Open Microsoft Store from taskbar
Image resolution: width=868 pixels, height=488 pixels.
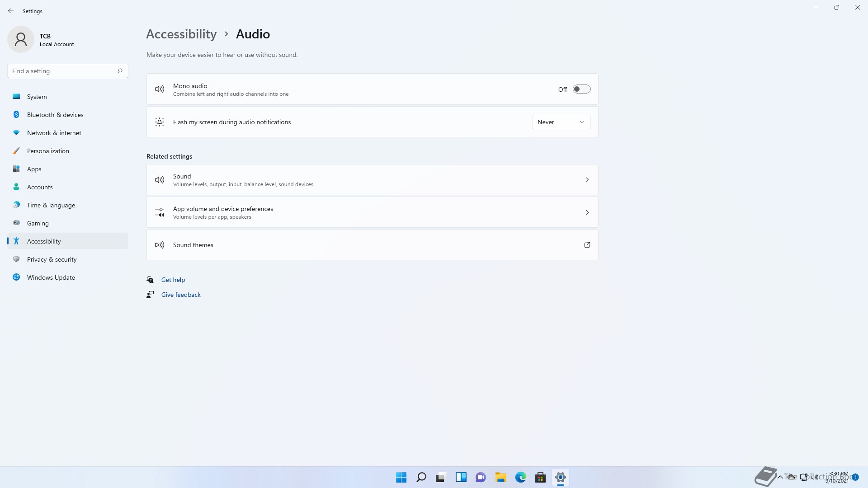tap(540, 477)
